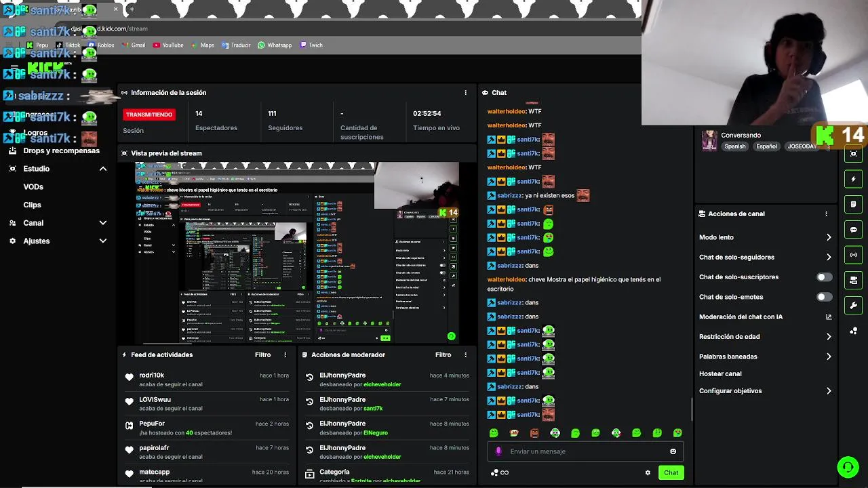Viewport: 868px width, 488px height.
Task: Open the stream preview icon in the right sidebar
Action: 853,154
